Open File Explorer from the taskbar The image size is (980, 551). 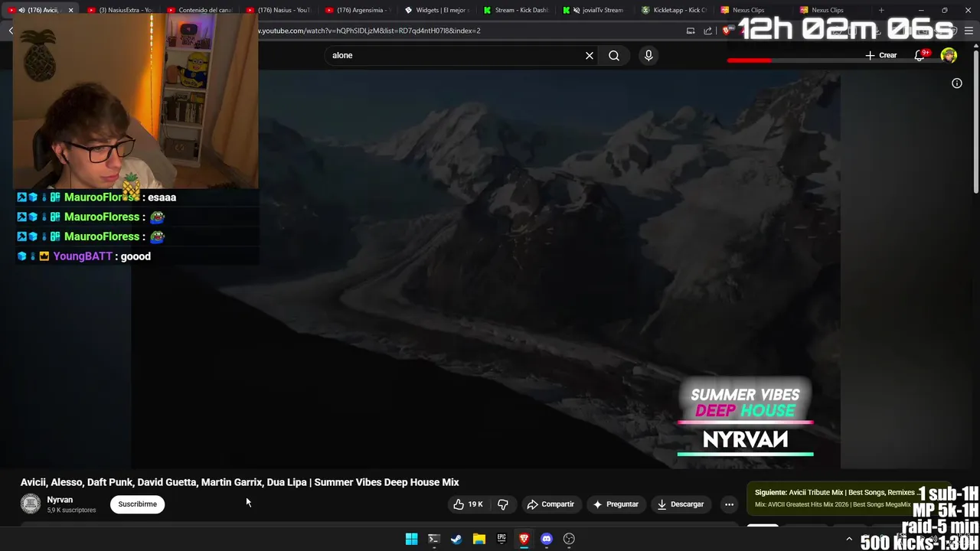pyautogui.click(x=479, y=539)
